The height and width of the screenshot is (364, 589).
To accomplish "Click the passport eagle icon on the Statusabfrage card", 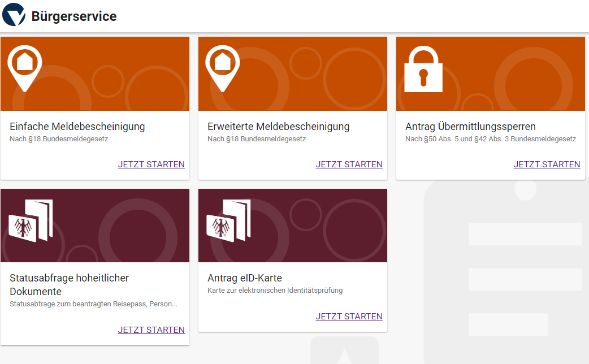I will pyautogui.click(x=31, y=221).
